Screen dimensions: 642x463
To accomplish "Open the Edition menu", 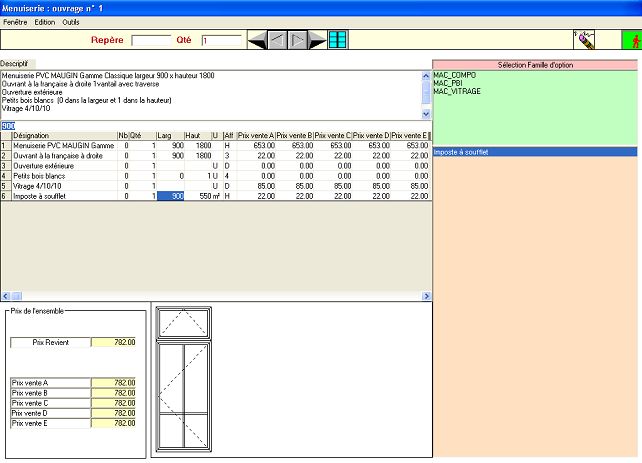I will (45, 21).
